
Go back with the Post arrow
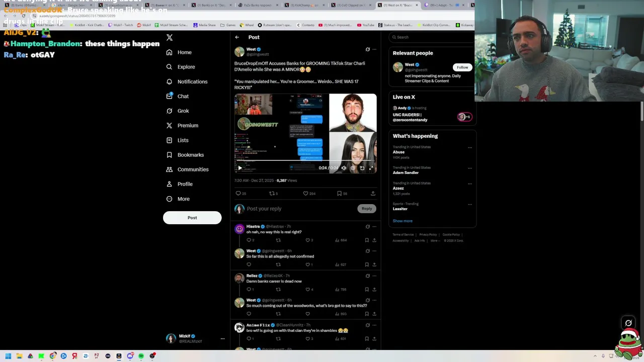[237, 37]
